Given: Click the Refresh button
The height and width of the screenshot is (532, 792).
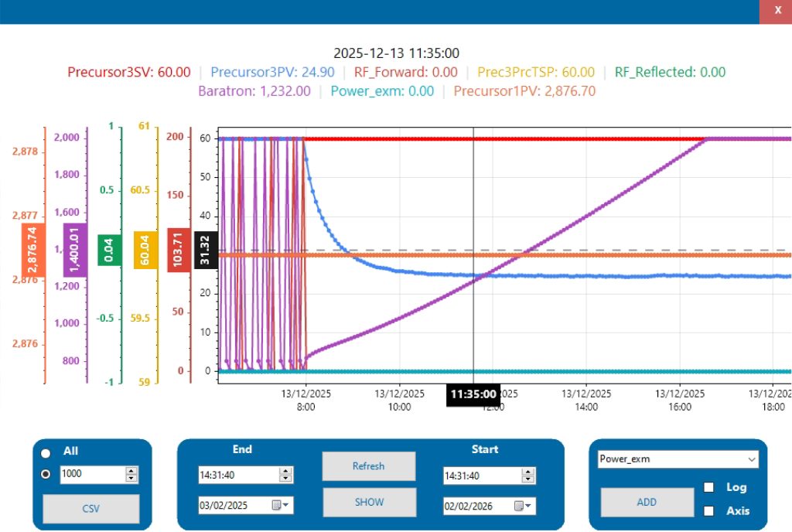Looking at the screenshot, I should point(369,465).
